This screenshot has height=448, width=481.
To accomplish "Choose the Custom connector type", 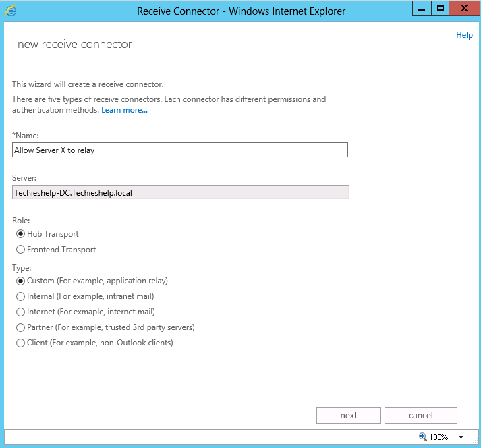I will [20, 281].
